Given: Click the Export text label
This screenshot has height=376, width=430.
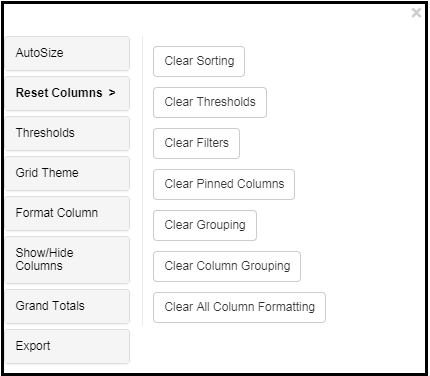Looking at the screenshot, I should pyautogui.click(x=33, y=346).
